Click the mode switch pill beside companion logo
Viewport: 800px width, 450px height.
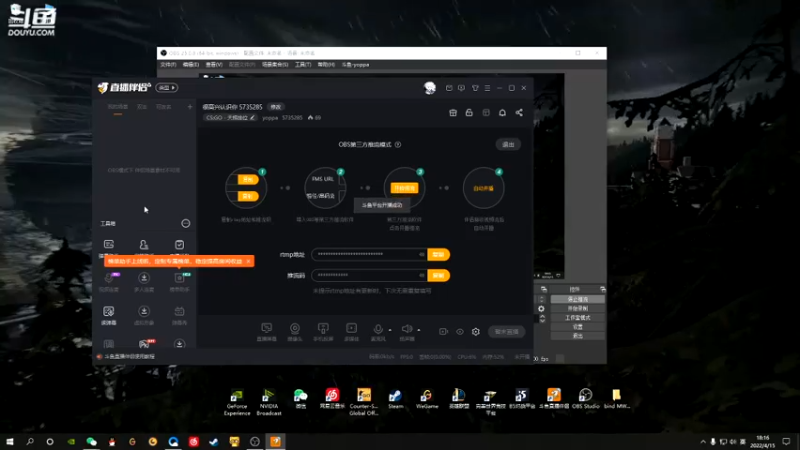pos(166,88)
